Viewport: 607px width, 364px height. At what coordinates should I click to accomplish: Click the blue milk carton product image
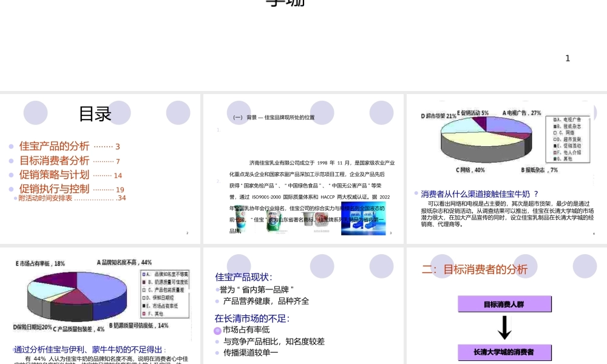363,218
